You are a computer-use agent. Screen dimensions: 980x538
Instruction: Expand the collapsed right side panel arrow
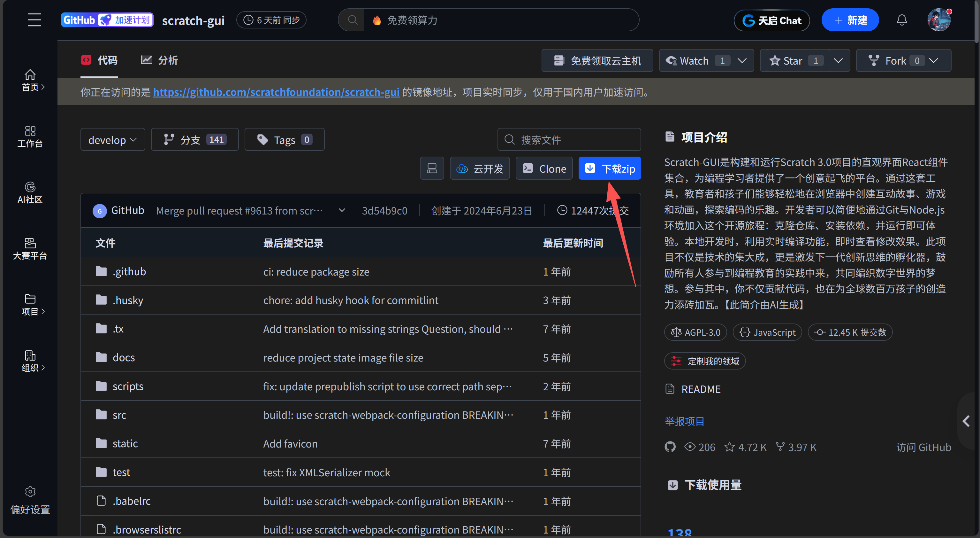coord(966,421)
